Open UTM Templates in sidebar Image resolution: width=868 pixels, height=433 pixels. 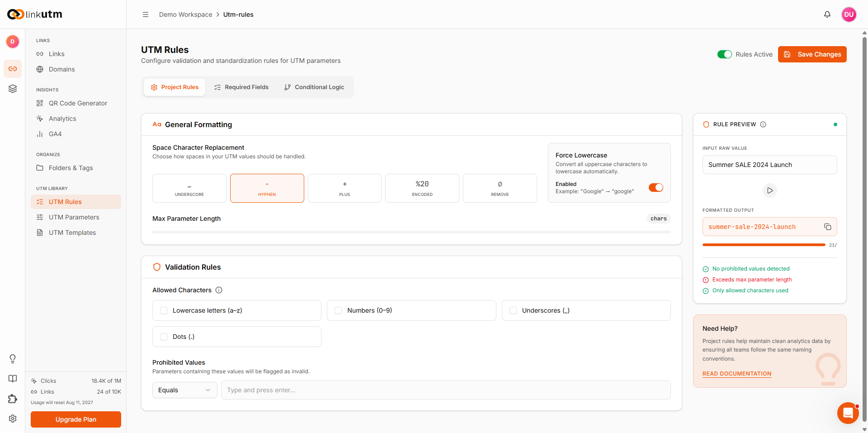coord(76,233)
